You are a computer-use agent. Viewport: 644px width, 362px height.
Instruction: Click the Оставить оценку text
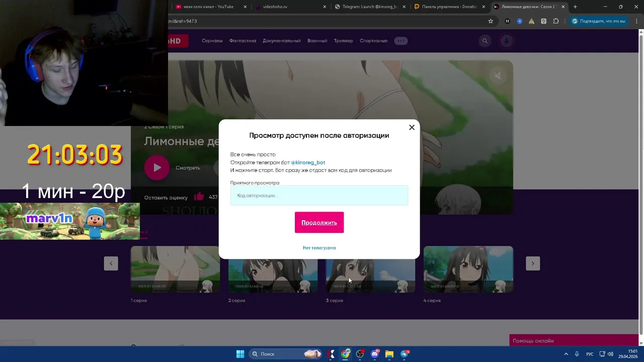coord(166,198)
